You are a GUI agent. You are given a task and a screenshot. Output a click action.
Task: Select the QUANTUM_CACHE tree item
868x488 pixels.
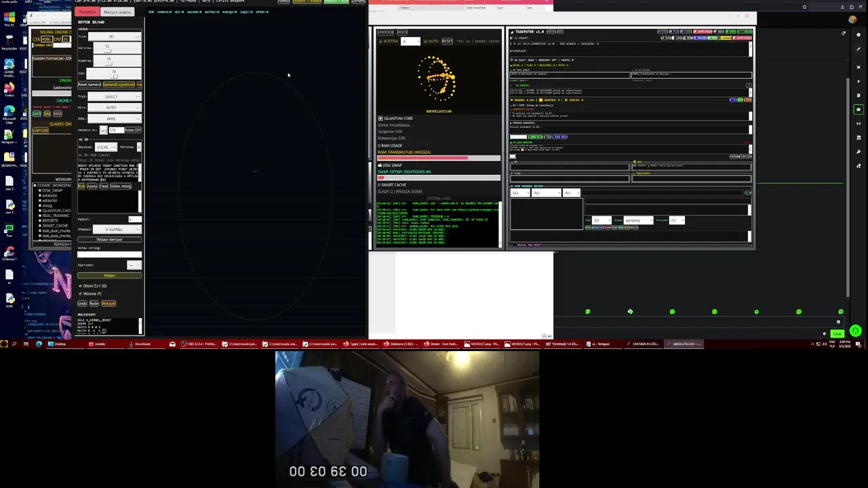(x=56, y=210)
